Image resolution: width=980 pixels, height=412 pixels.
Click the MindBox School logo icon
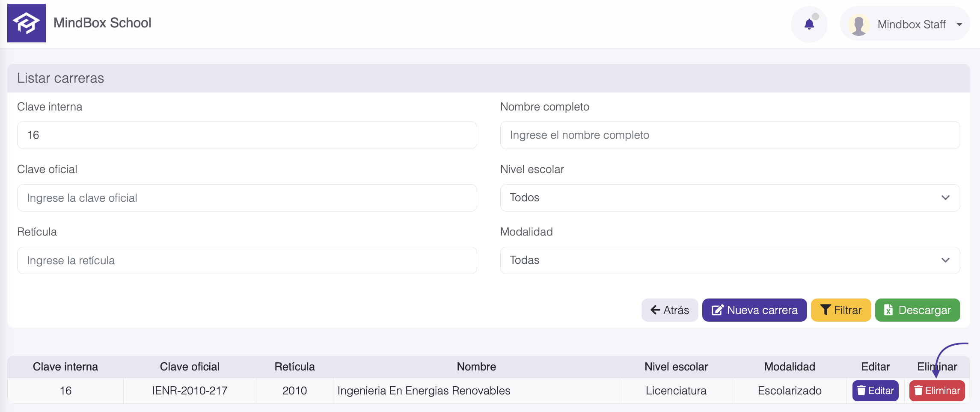26,23
